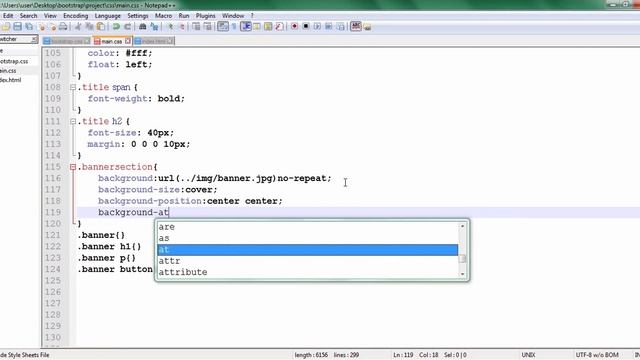This screenshot has width=640, height=360.
Task: Click the green Undo arrow icon
Action: point(116,27)
